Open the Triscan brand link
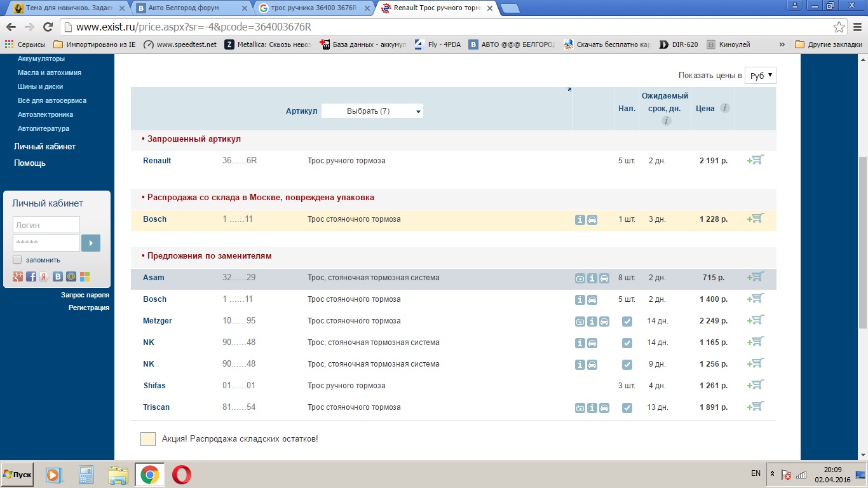868x488 pixels. (x=156, y=407)
